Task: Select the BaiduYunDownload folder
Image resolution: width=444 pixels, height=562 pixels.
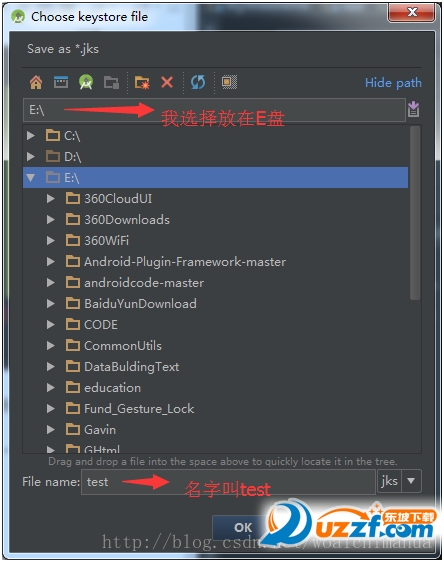Action: tap(131, 304)
